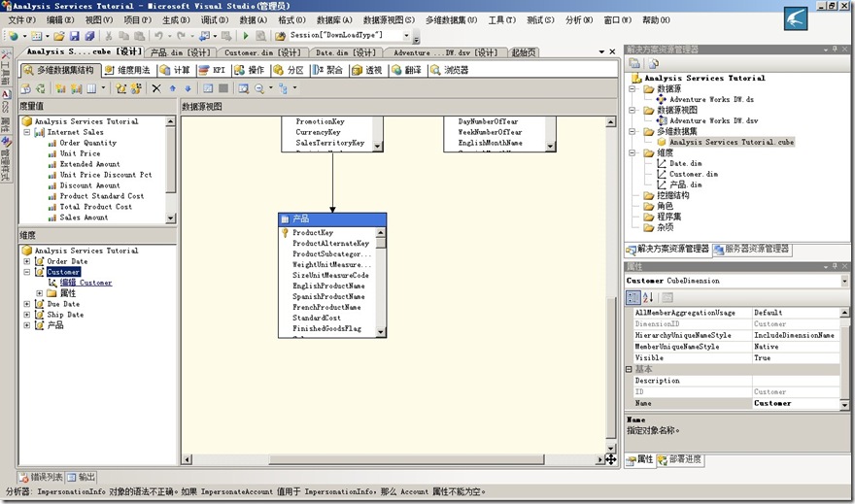This screenshot has height=504, width=855.
Task: Expand the 产品 dimension node
Action: coord(27,325)
